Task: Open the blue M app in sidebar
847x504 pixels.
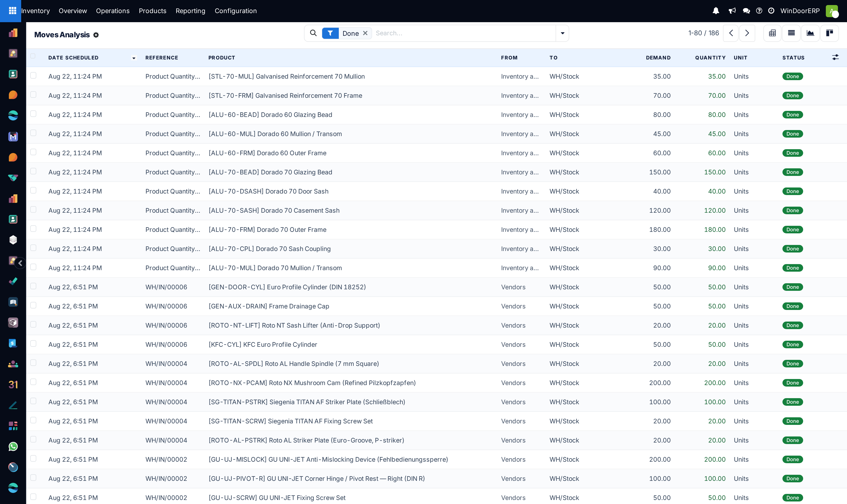Action: (x=13, y=137)
